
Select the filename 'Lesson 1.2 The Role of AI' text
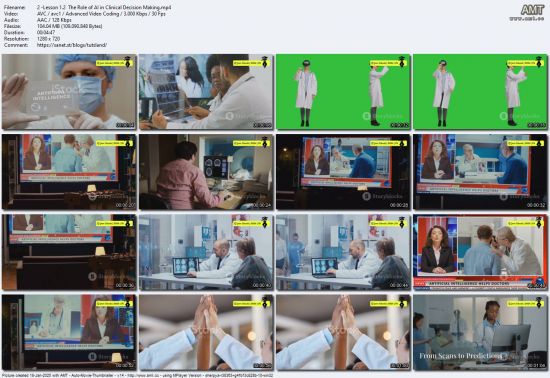pyautogui.click(x=104, y=7)
